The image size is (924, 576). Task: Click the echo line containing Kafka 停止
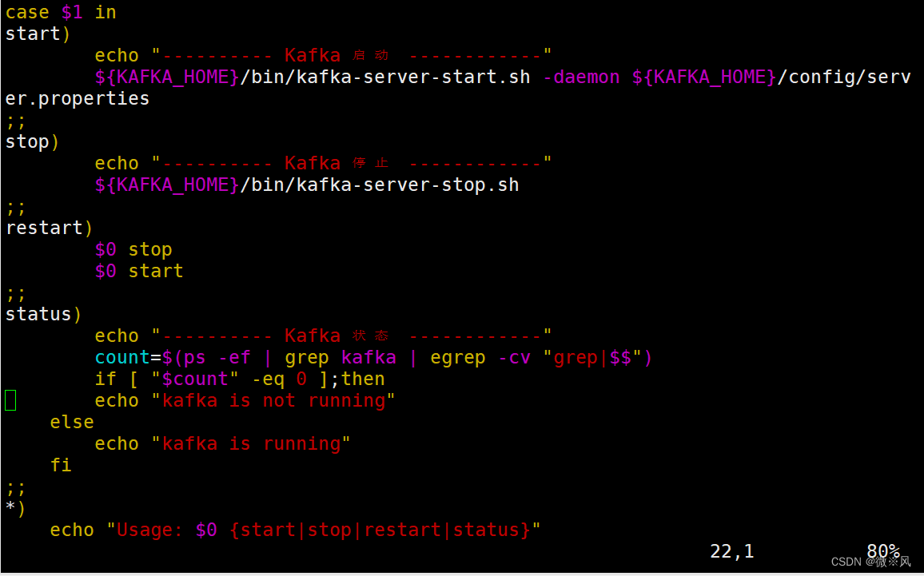click(x=323, y=163)
